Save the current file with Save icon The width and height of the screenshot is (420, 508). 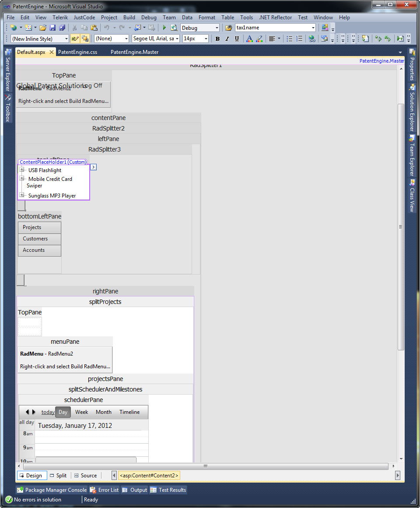click(x=52, y=28)
